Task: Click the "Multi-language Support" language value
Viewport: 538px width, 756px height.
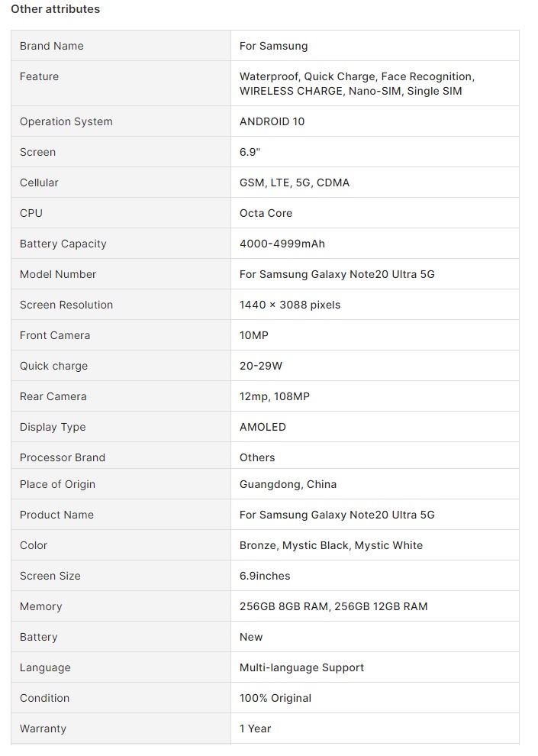Action: coord(301,667)
